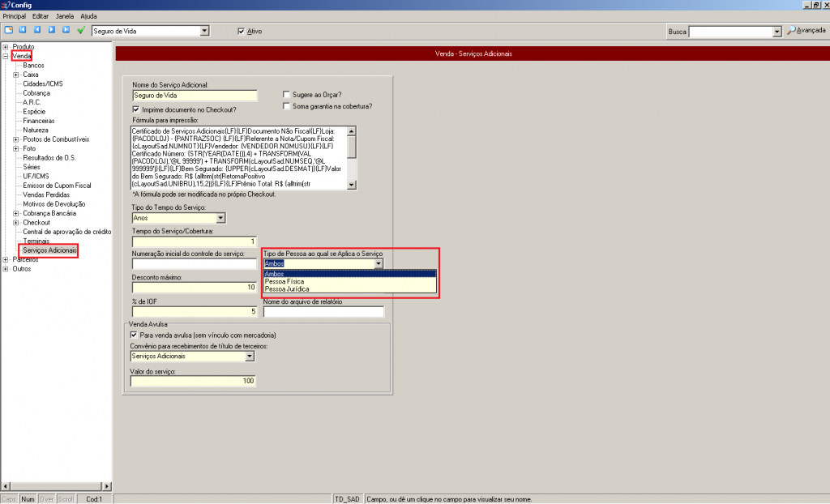
Task: Open the Ajuda menu
Action: [x=89, y=16]
